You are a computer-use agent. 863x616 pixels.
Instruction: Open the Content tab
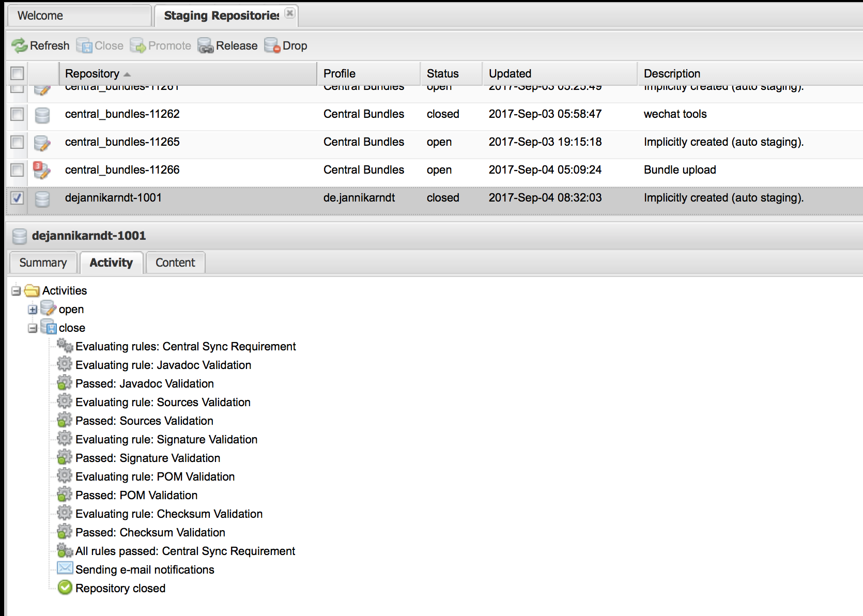(x=175, y=263)
